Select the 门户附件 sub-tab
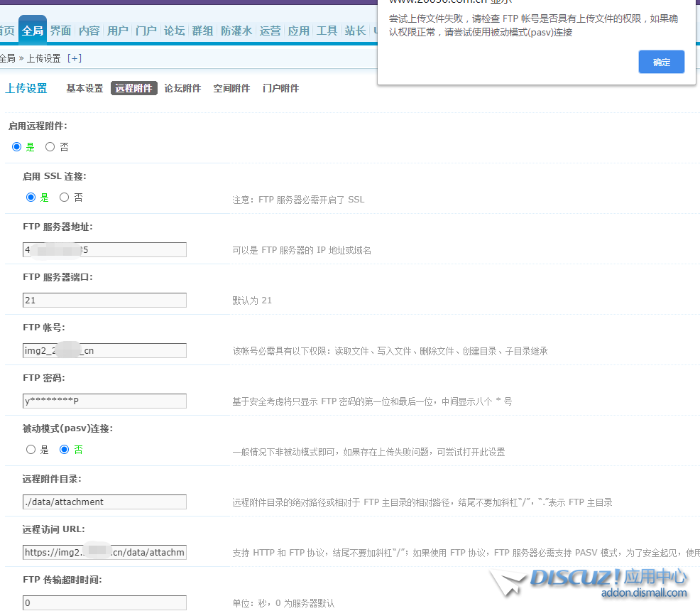The image size is (700, 611). click(280, 89)
